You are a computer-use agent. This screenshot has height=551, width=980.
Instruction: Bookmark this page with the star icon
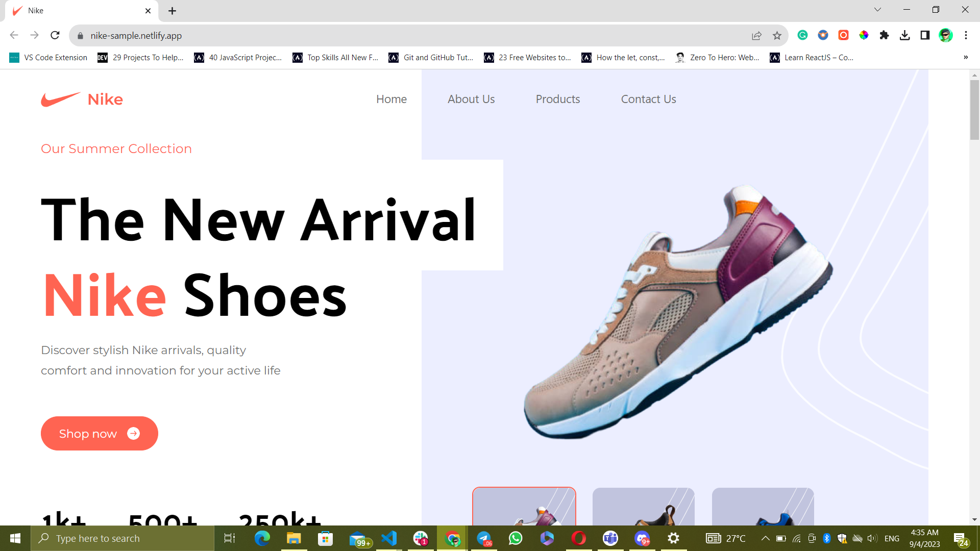(x=777, y=35)
